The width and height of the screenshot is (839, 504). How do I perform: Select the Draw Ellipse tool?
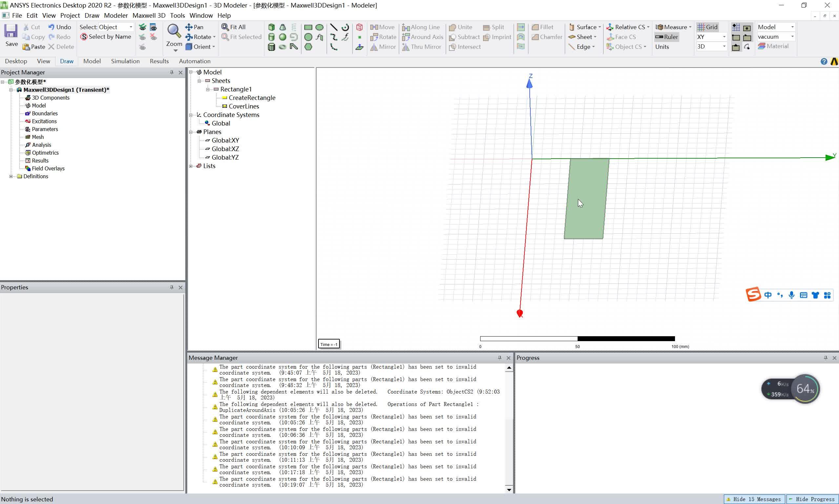coord(319,27)
